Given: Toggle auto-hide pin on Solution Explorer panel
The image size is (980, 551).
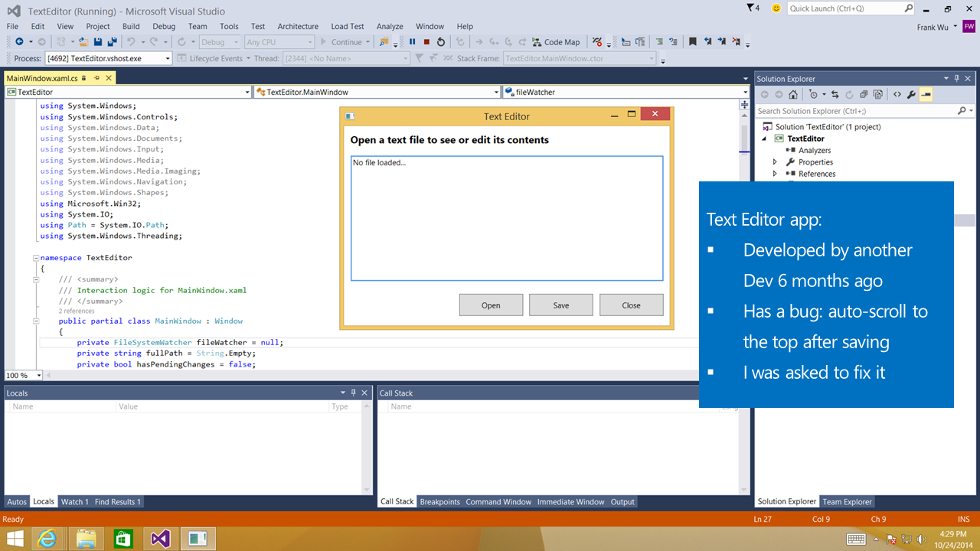Looking at the screenshot, I should 957,78.
